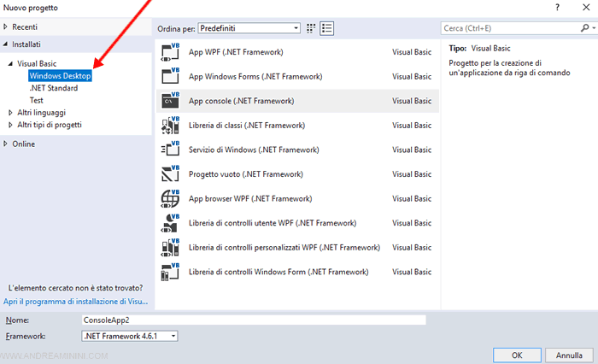Select the App Windows Forms template icon
The height and width of the screenshot is (364, 598).
pos(168,77)
